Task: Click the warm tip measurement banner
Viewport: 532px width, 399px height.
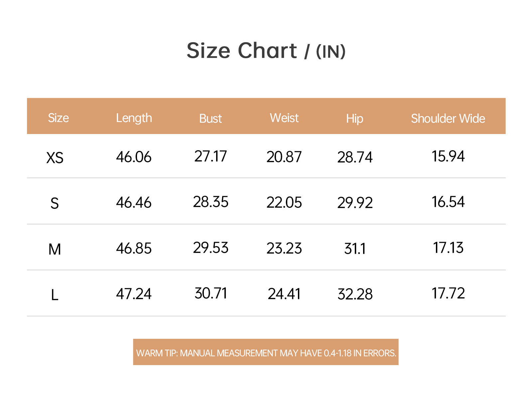Action: click(266, 352)
